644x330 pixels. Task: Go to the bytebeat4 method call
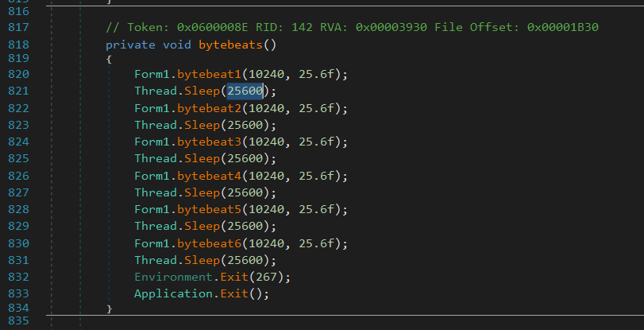(x=210, y=176)
